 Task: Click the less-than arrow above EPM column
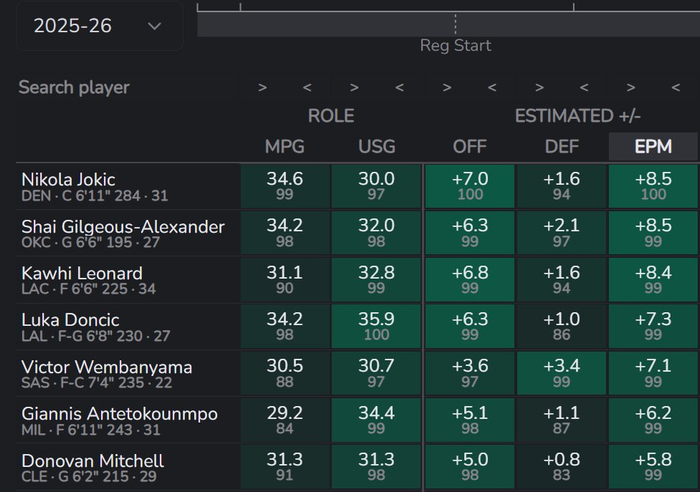(677, 87)
